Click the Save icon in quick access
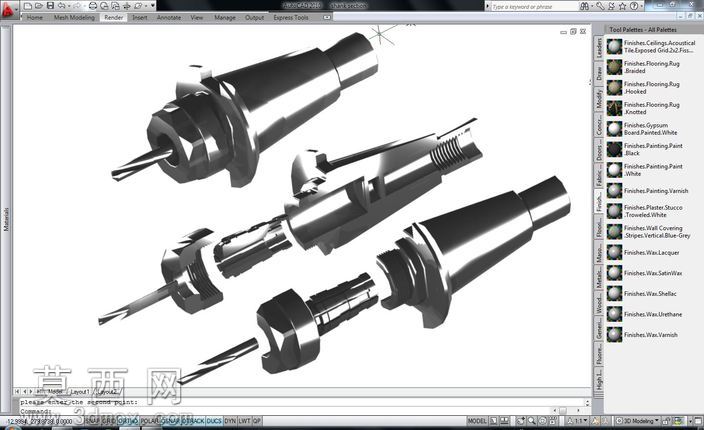Viewport: 704px width, 430px height. [50, 6]
